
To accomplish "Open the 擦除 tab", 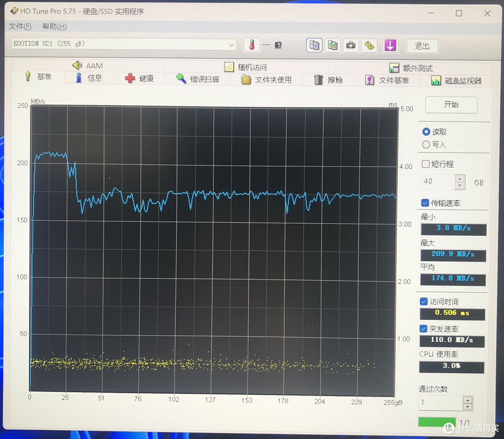I will [x=329, y=80].
